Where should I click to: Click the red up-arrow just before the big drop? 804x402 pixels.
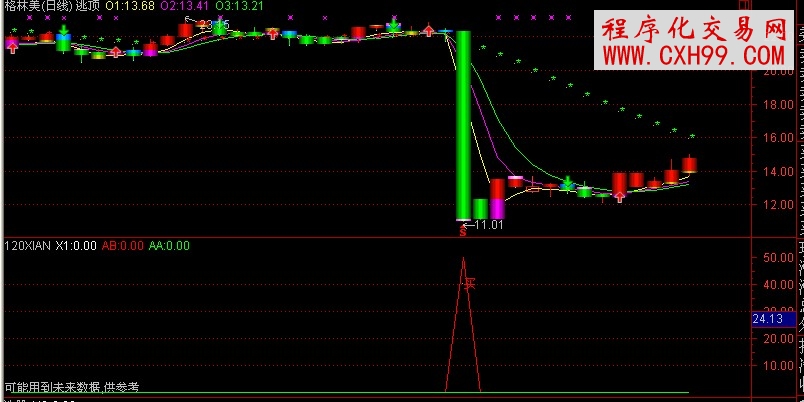(x=429, y=30)
